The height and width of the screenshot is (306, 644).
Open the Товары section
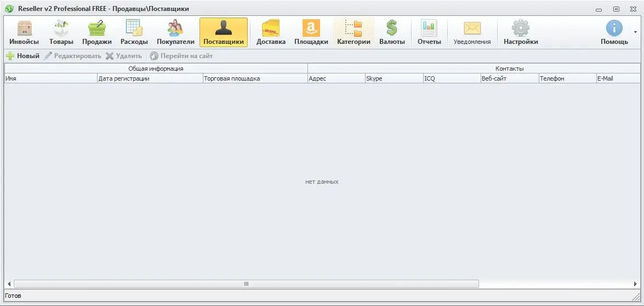61,32
